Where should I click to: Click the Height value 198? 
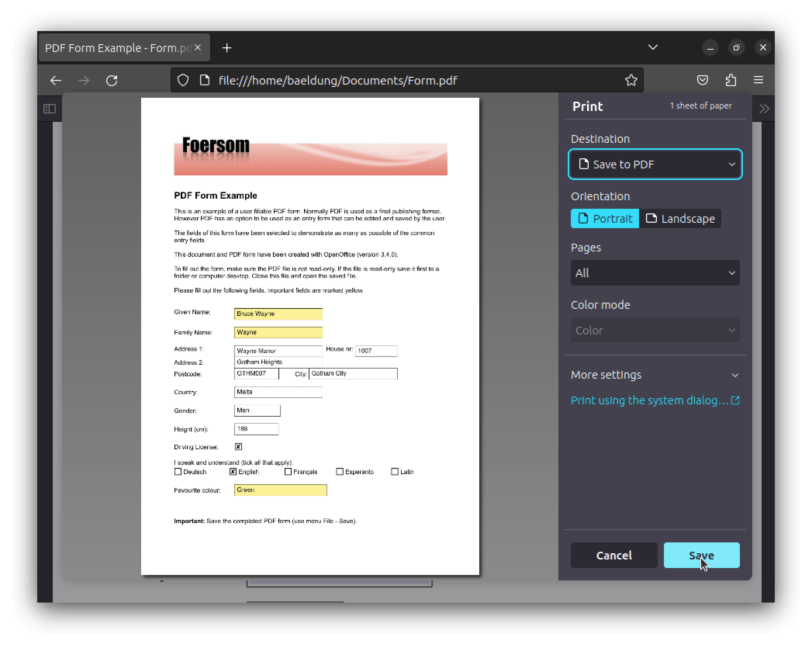point(256,429)
